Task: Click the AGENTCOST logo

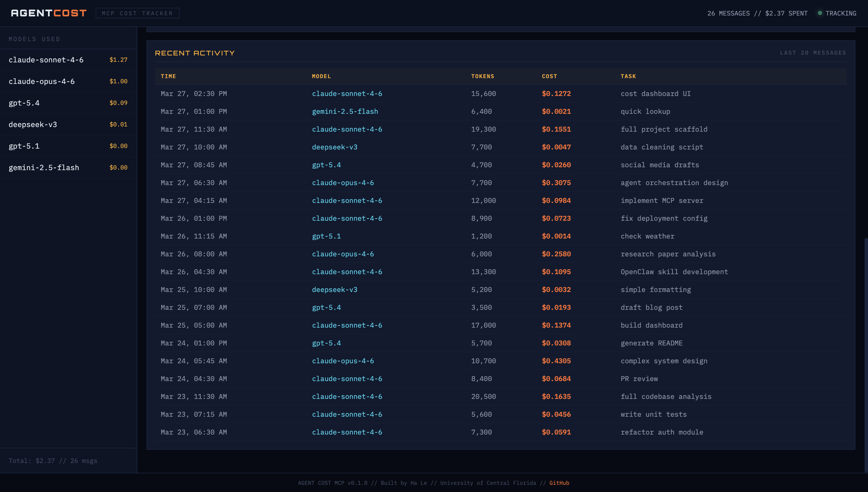Action: (49, 13)
